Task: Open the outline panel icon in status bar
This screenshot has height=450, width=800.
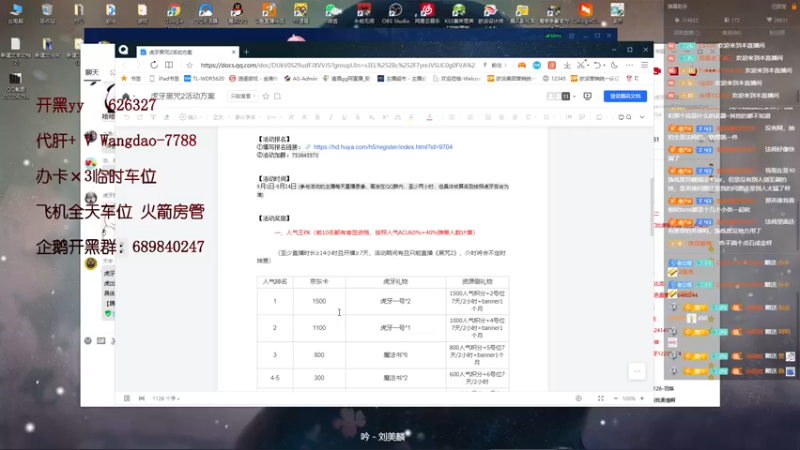Action: coord(127,398)
